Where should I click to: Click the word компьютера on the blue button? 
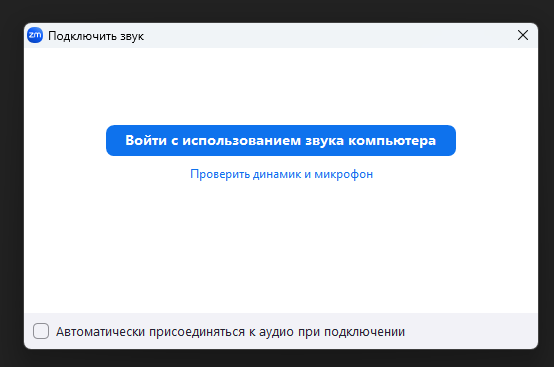[x=392, y=141]
